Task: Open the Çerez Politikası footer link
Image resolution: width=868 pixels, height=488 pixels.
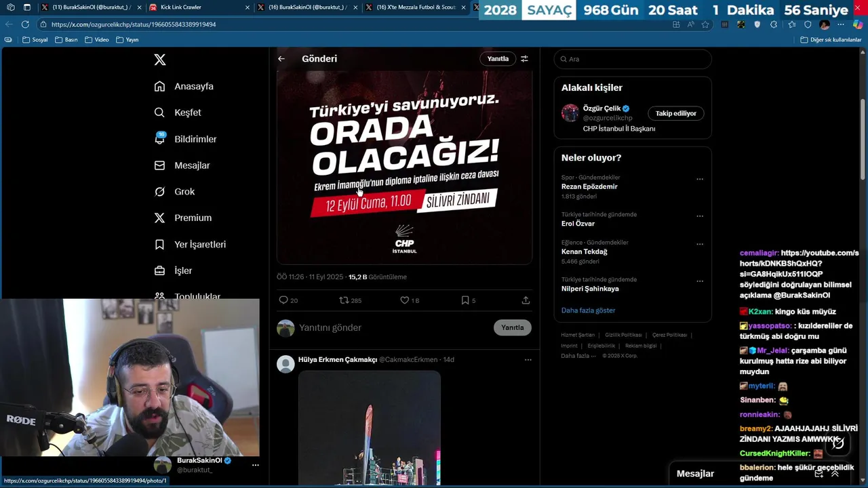Action: (669, 335)
